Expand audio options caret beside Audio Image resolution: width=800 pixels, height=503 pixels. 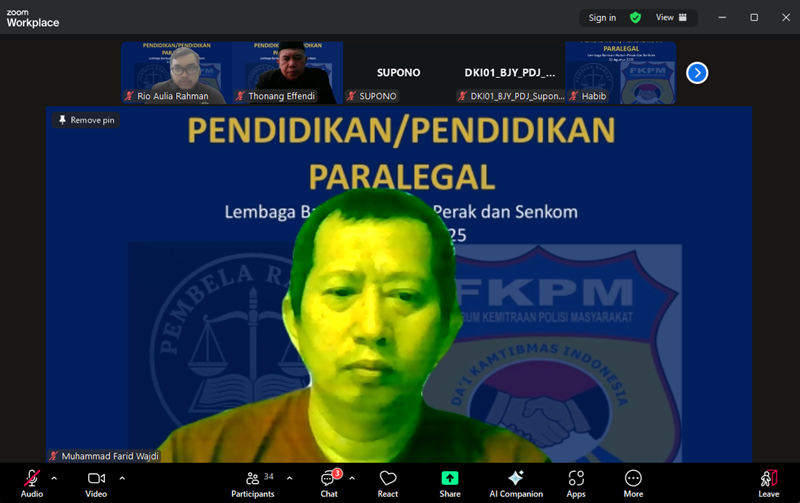click(x=54, y=478)
